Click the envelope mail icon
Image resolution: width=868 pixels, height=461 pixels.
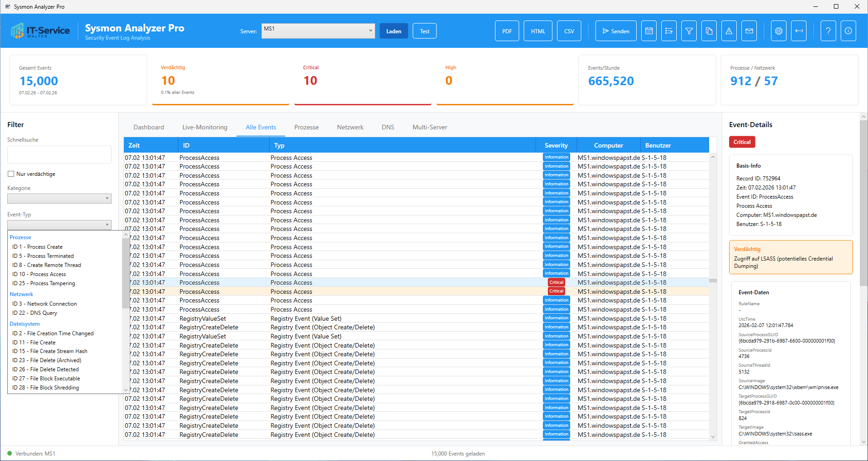pyautogui.click(x=749, y=31)
